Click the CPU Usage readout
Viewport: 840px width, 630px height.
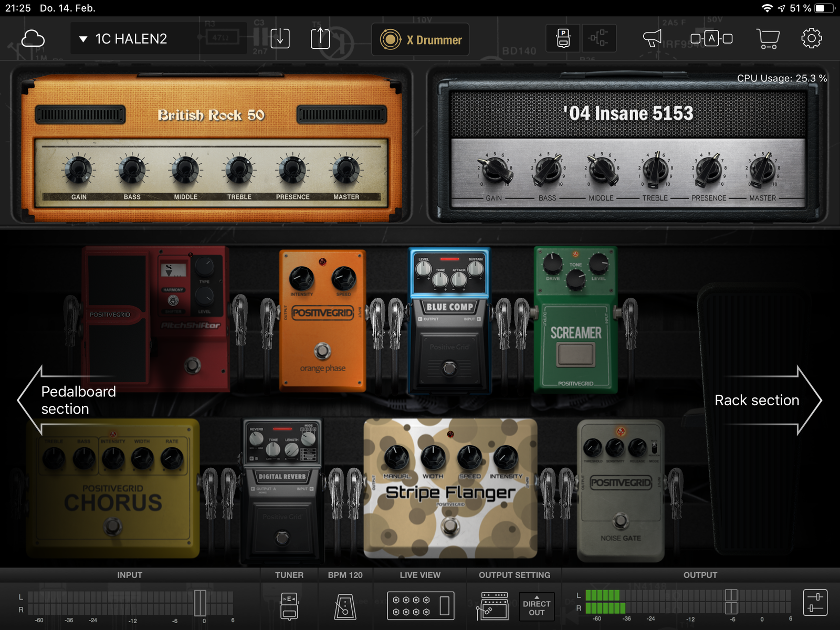[x=782, y=78]
